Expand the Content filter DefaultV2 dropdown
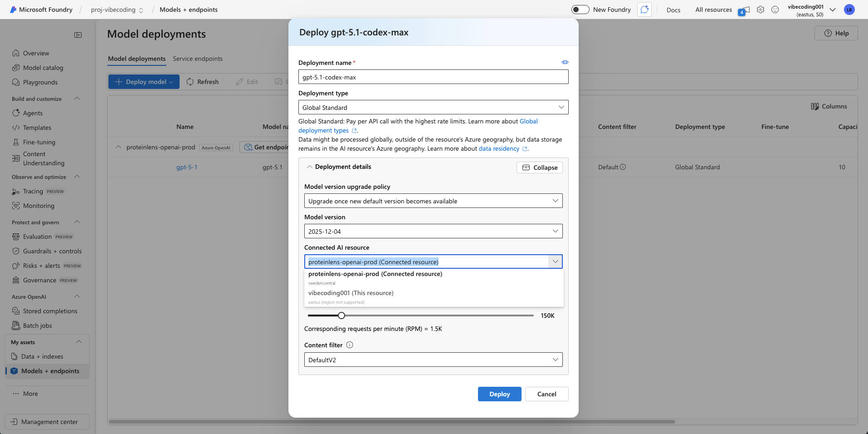This screenshot has height=434, width=868. (x=433, y=360)
